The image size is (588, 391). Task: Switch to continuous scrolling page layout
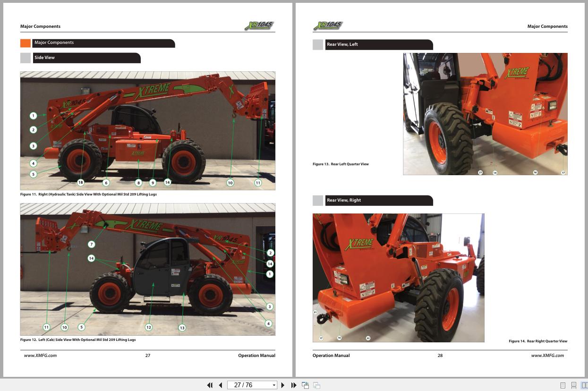click(x=574, y=385)
